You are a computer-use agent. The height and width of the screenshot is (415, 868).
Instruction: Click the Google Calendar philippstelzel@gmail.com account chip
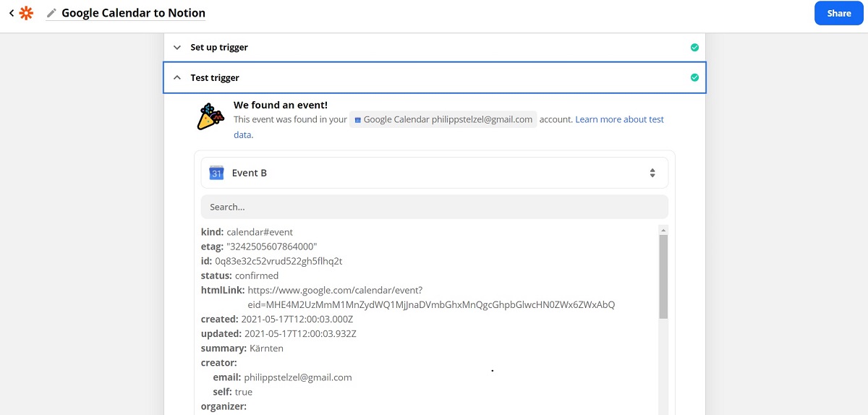coord(443,120)
